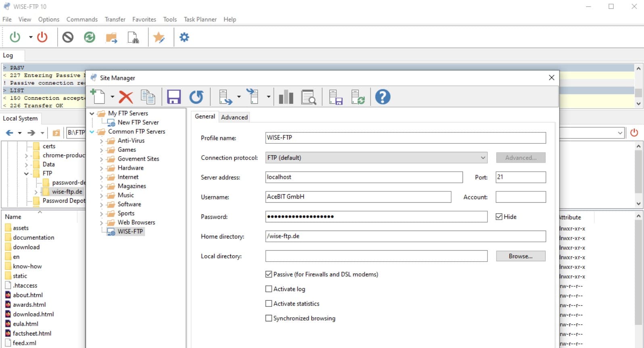This screenshot has width=644, height=348.
Task: Click the blue undo/reset arrow icon
Action: [x=196, y=97]
